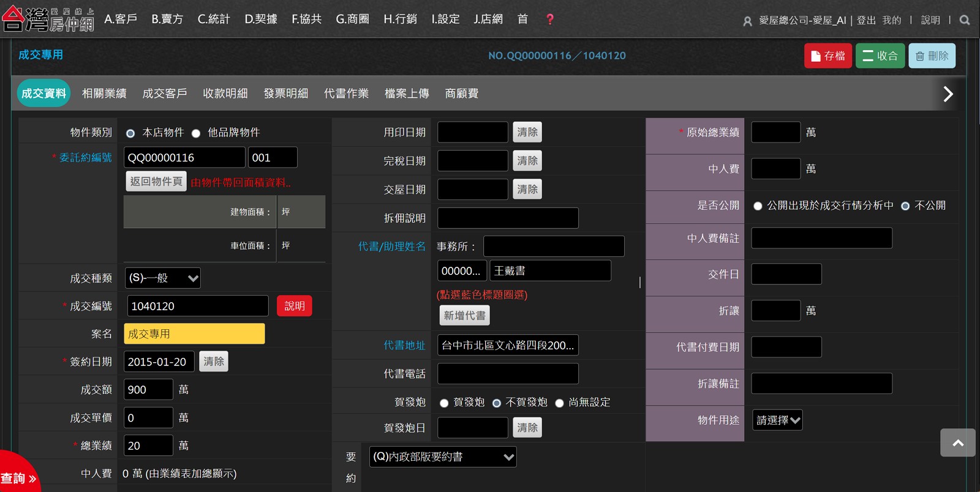Open the 內政部版要約書 dropdown

(x=443, y=457)
